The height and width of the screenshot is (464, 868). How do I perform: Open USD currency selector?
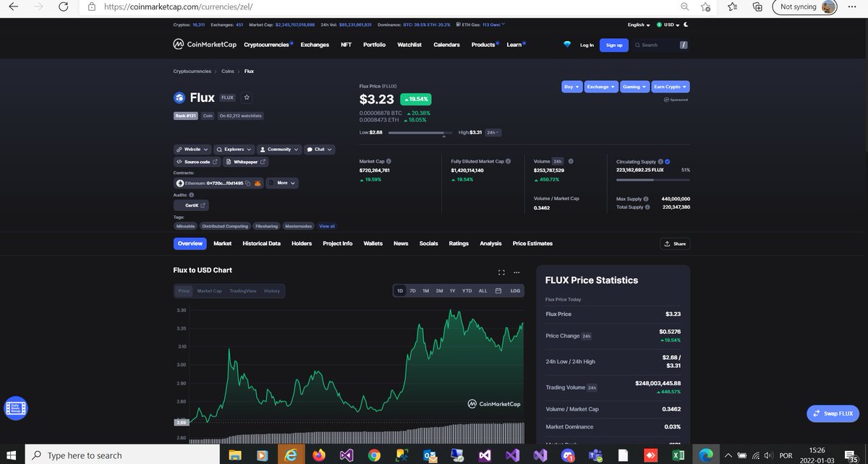[668, 25]
